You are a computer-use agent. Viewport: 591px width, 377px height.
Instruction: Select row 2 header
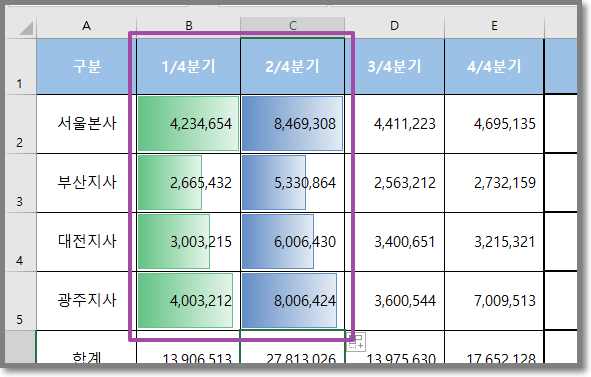click(x=21, y=124)
